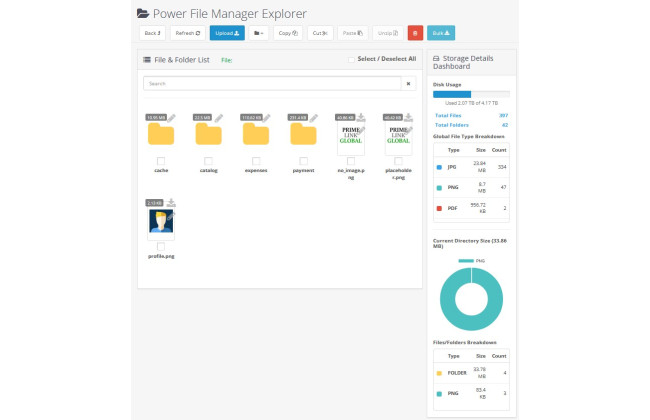The height and width of the screenshot is (420, 650).
Task: Click the teal donut chart ring
Action: (x=447, y=299)
